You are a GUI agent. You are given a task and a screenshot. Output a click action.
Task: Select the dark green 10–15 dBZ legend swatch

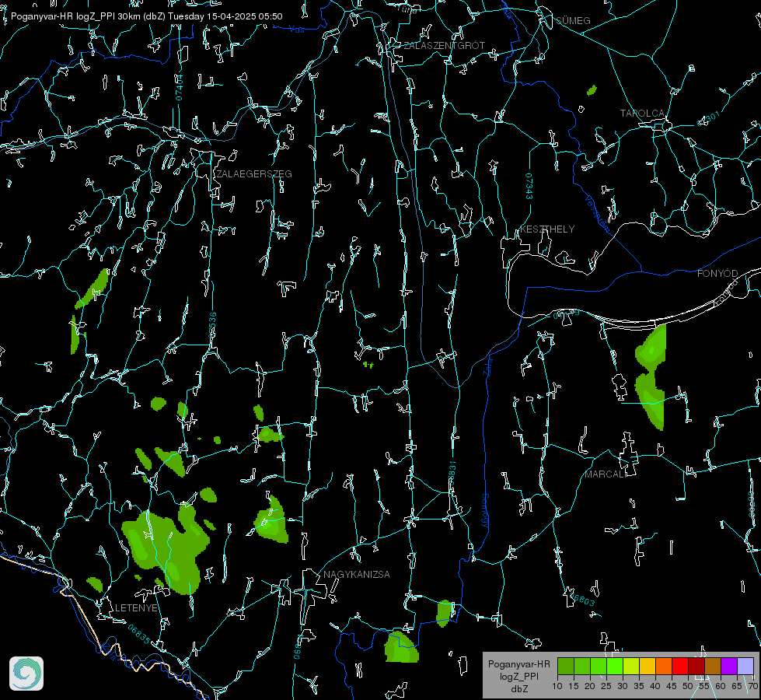coord(565,666)
